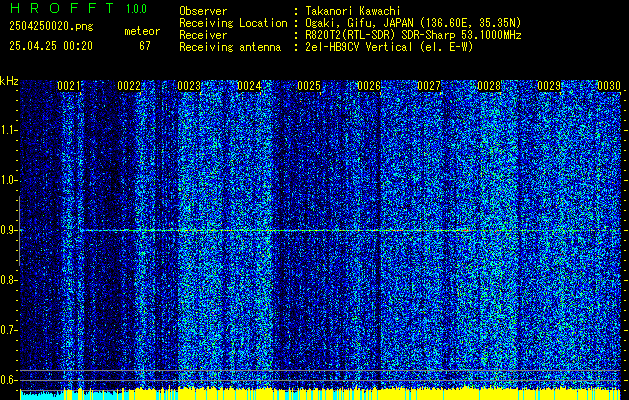Click the 1.1 kHz axis label
This screenshot has width=629, height=400.
coord(8,130)
